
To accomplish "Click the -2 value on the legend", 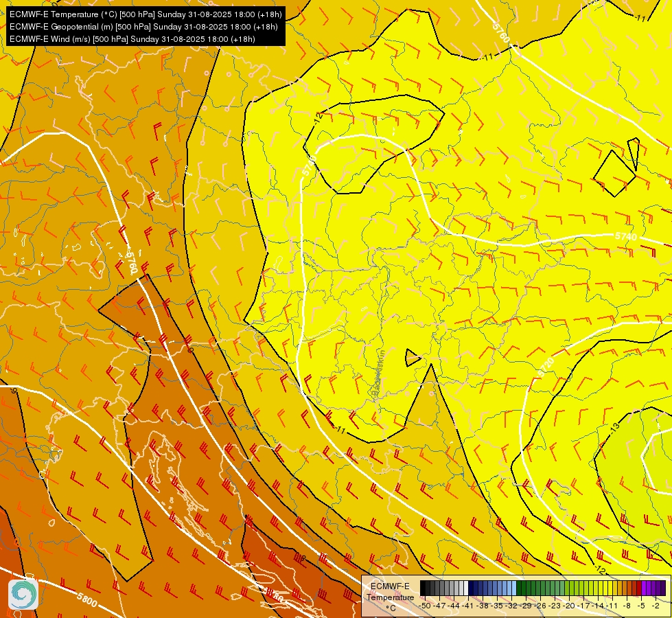I will [x=656, y=606].
